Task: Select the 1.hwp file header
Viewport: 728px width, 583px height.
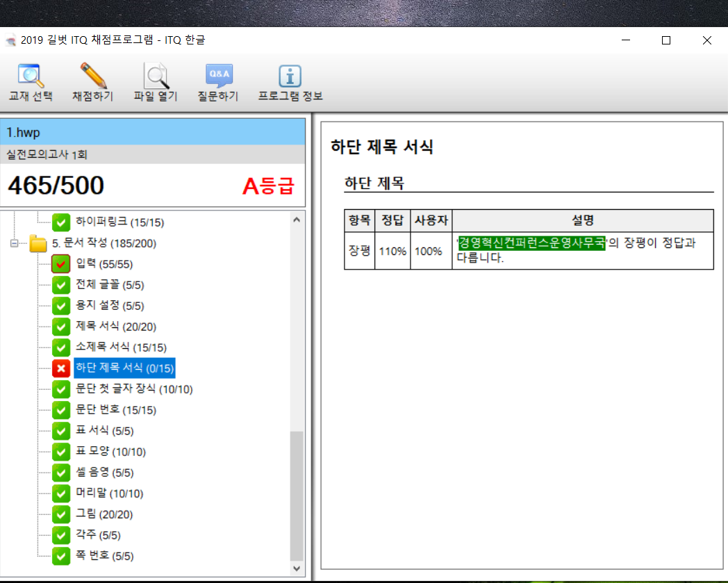Action: [x=153, y=132]
